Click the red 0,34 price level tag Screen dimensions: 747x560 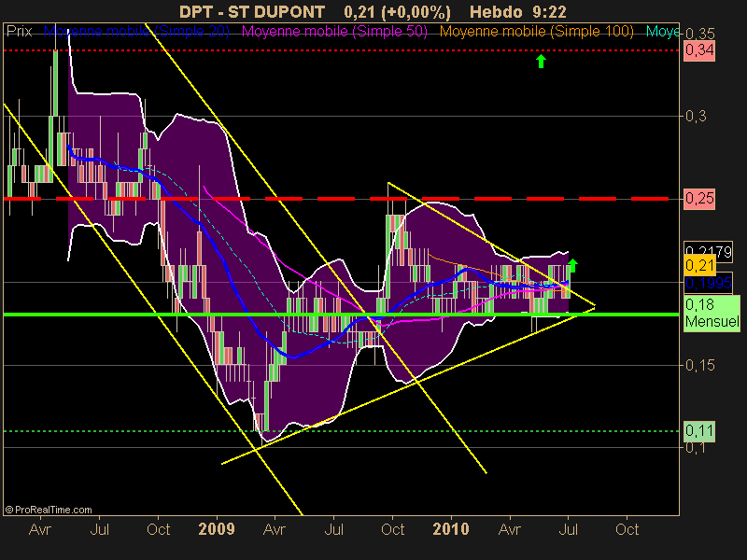tap(699, 50)
